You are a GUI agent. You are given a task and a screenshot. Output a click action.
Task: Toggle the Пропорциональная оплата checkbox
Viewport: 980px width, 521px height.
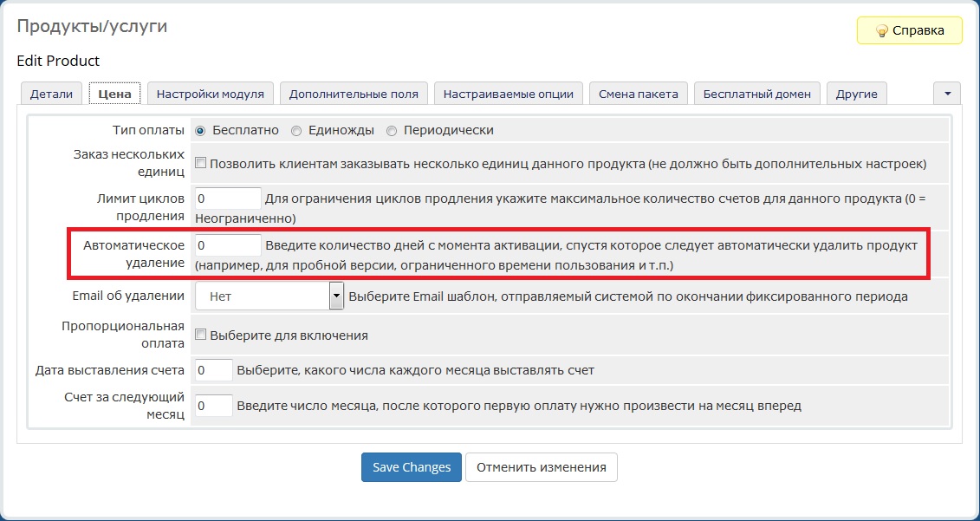(200, 335)
